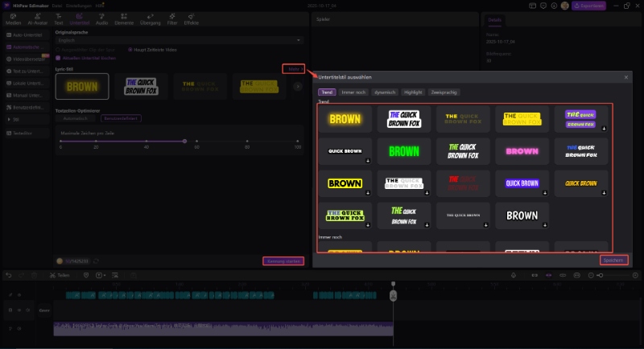Image resolution: width=644 pixels, height=349 pixels.
Task: Choose the Benutzerdefiniert optimizer option
Action: [122, 118]
